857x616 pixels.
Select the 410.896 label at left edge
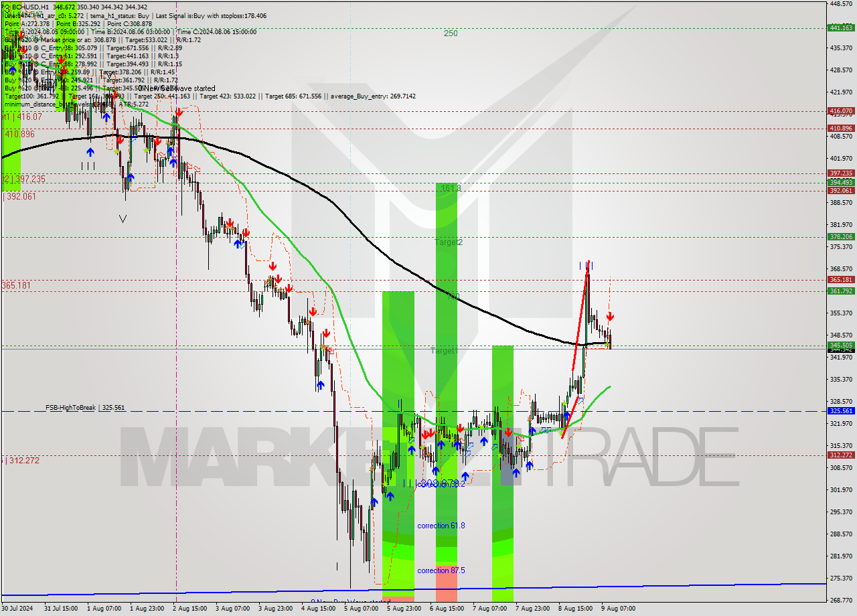(19, 134)
